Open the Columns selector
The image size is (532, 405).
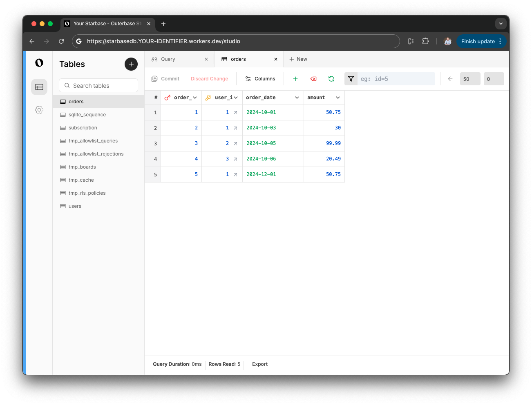pyautogui.click(x=260, y=79)
